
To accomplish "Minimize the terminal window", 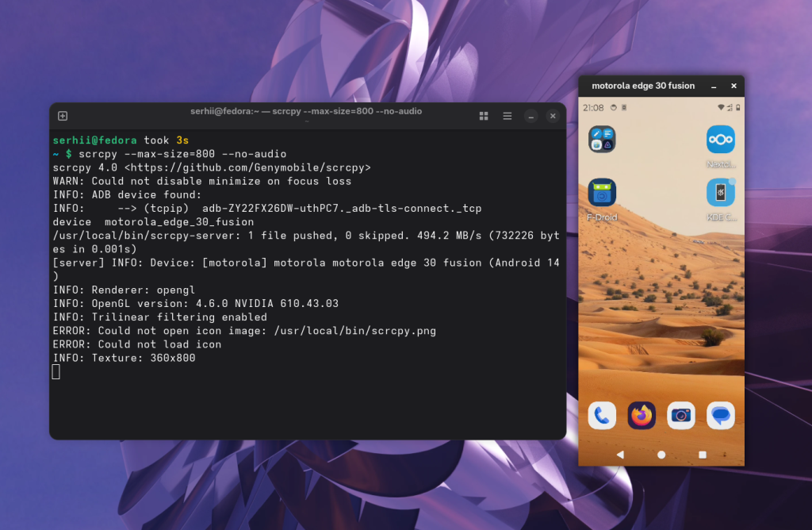I will pyautogui.click(x=530, y=116).
